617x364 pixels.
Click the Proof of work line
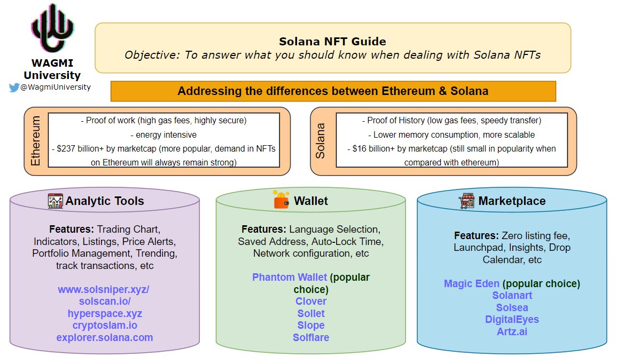pos(163,120)
